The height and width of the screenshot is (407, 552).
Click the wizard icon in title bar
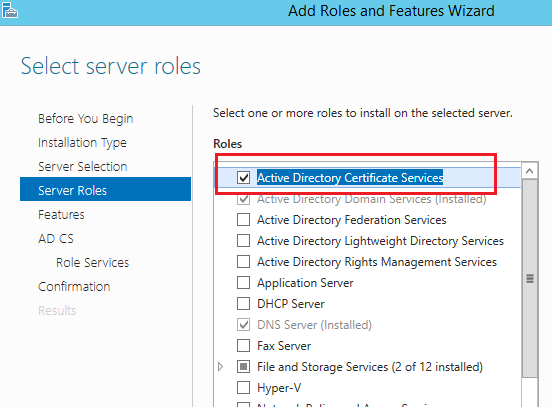(x=10, y=10)
